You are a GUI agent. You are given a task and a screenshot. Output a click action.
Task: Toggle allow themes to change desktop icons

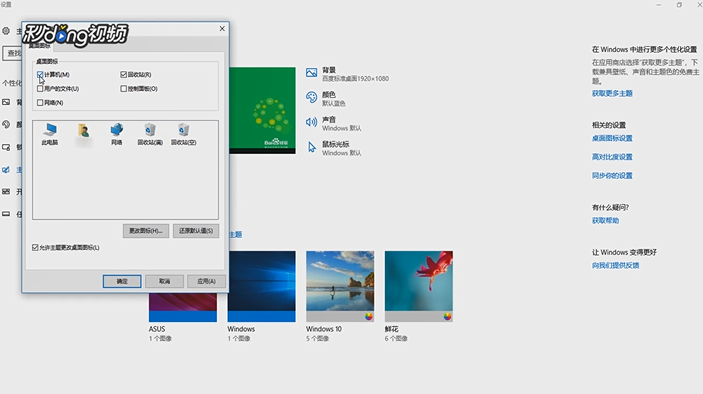[35, 247]
